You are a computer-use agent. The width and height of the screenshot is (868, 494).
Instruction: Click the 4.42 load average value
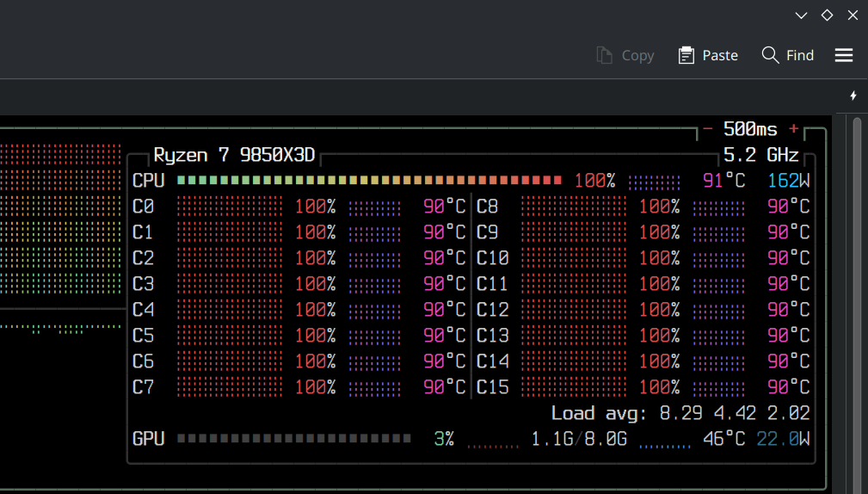735,413
